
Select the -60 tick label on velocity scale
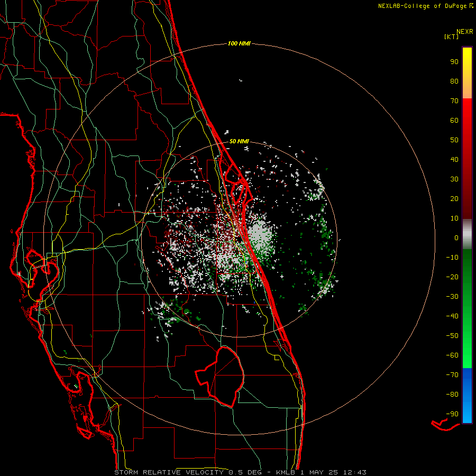coord(452,355)
